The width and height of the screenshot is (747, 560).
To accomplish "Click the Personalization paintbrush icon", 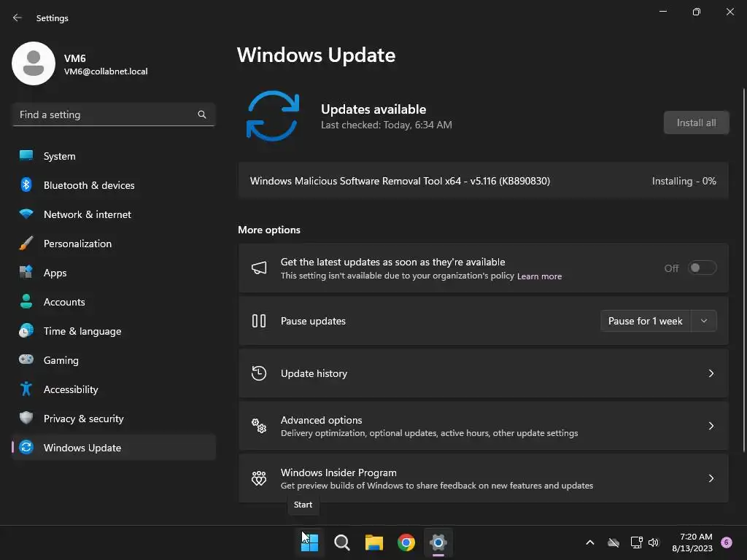I will 26,244.
